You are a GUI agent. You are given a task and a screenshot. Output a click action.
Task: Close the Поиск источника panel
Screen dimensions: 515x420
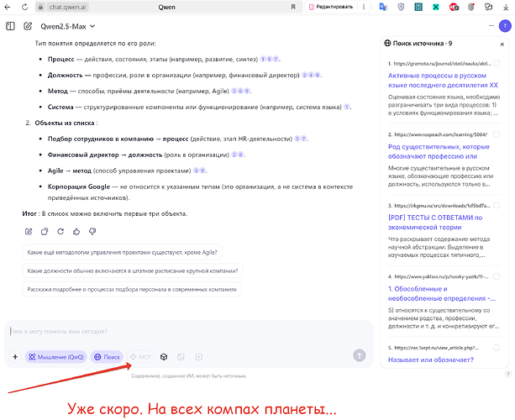(x=502, y=45)
